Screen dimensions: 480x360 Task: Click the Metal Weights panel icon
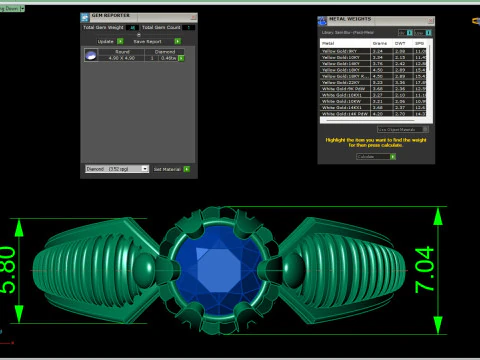[x=322, y=21]
